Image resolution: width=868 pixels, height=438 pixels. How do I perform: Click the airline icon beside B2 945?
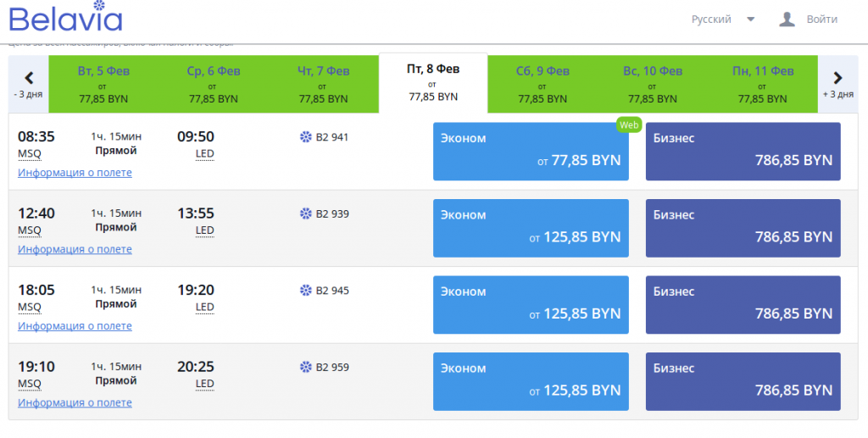306,291
